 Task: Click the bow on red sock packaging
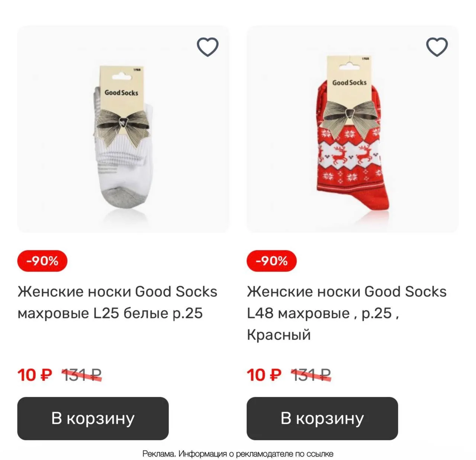(350, 116)
